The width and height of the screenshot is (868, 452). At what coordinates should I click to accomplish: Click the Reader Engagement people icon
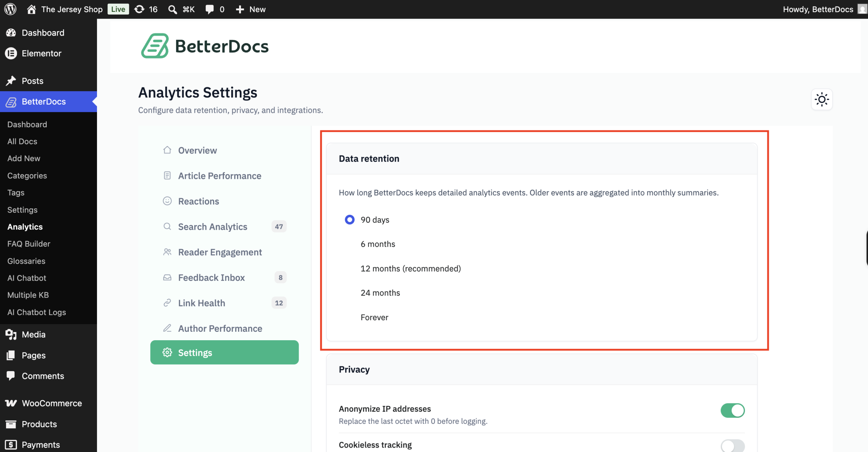click(x=167, y=252)
